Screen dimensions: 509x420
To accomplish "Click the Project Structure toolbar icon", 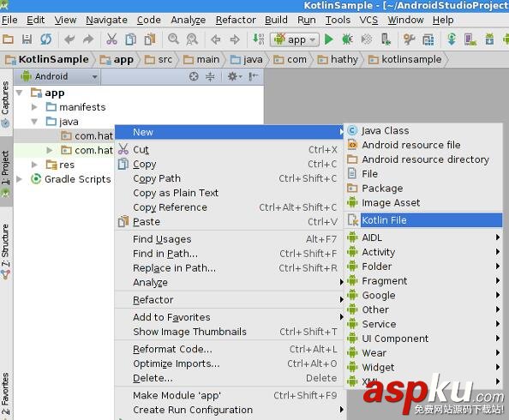I will pos(428,40).
